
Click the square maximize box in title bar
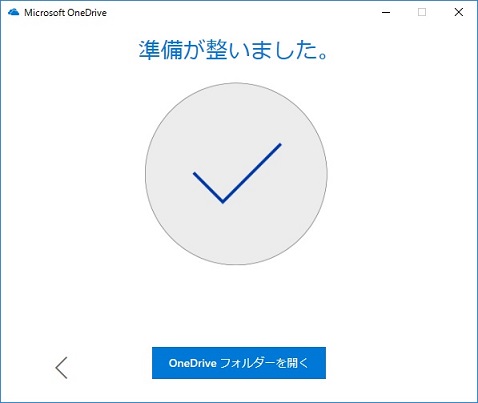(x=422, y=12)
